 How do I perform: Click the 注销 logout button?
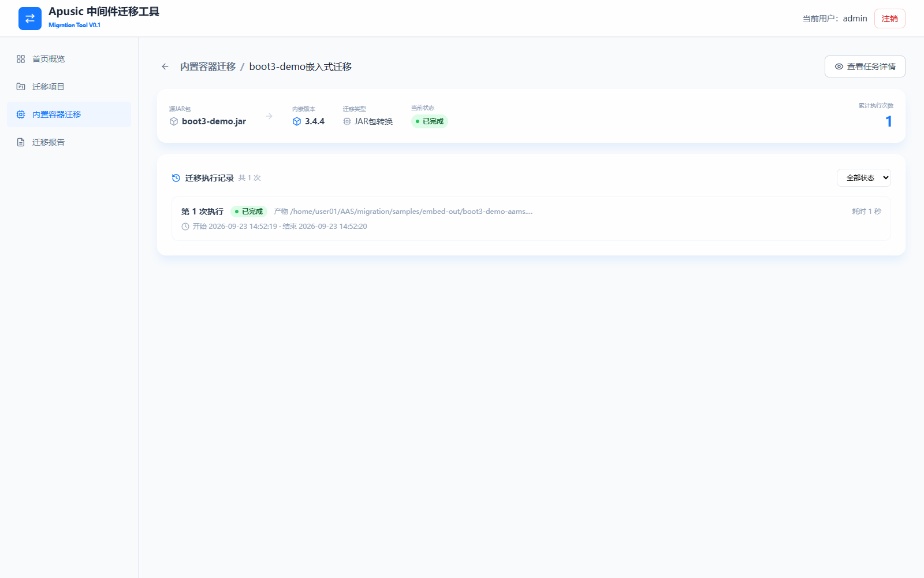point(889,18)
